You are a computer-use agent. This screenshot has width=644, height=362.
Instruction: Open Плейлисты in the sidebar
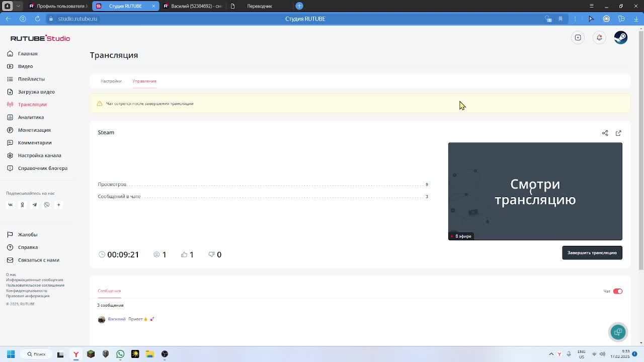[x=26, y=79]
